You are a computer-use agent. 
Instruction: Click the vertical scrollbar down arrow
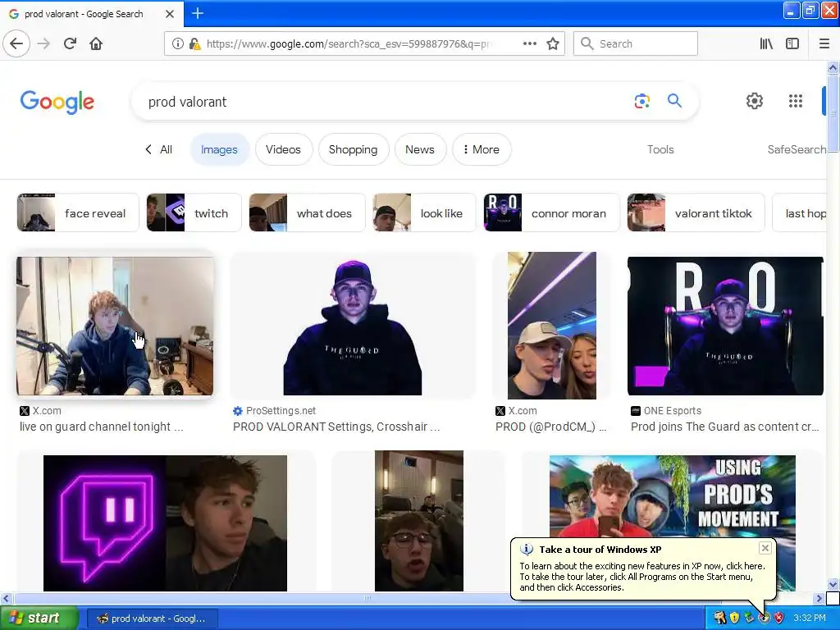(x=833, y=584)
